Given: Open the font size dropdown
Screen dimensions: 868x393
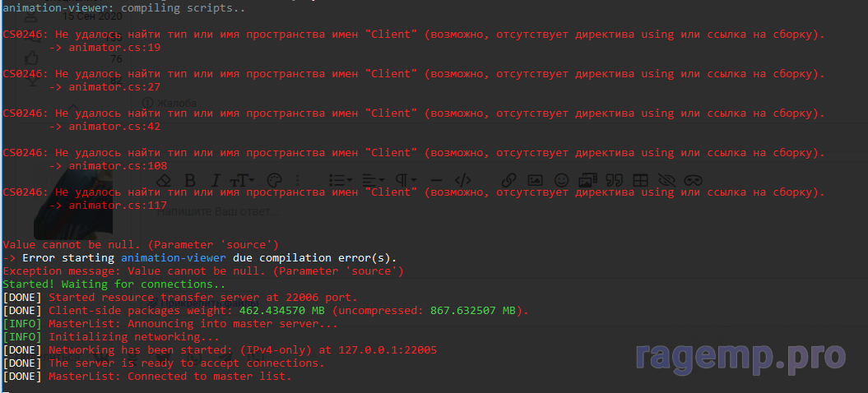Looking at the screenshot, I should (x=242, y=180).
